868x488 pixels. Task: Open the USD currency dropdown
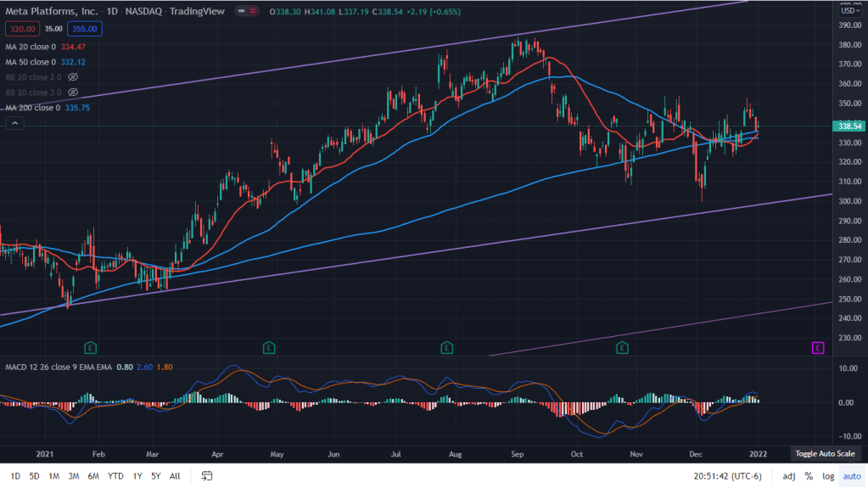click(x=848, y=10)
